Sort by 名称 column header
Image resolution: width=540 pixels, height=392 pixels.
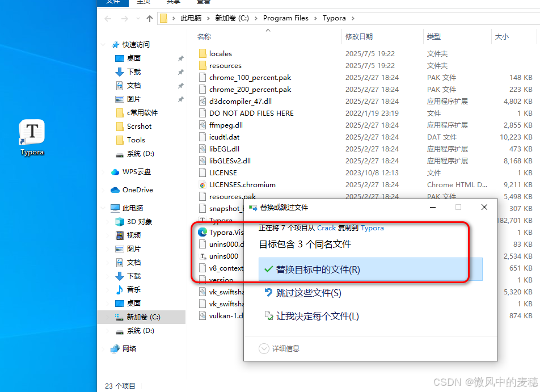click(x=204, y=36)
